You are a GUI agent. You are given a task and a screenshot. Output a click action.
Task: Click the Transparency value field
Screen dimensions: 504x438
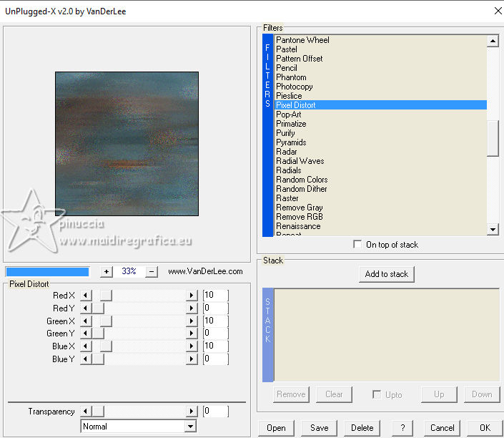pyautogui.click(x=216, y=411)
